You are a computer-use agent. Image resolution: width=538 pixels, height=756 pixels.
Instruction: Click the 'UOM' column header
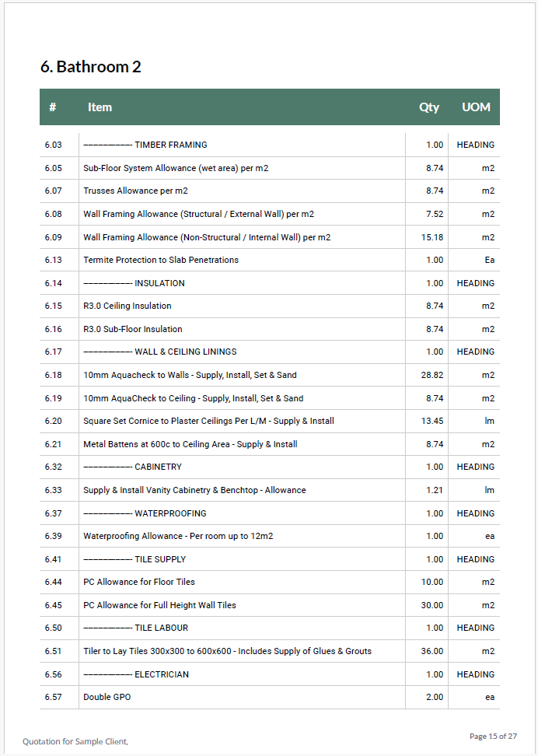pos(476,107)
